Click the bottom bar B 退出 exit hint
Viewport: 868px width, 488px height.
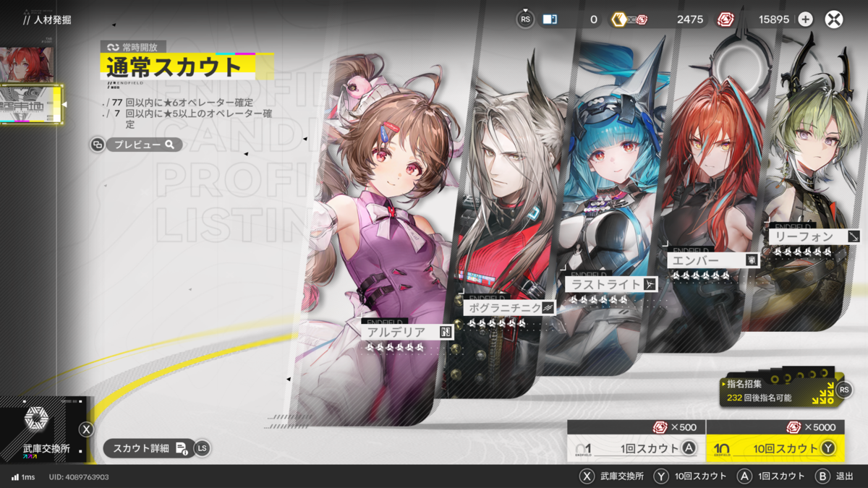click(x=834, y=476)
